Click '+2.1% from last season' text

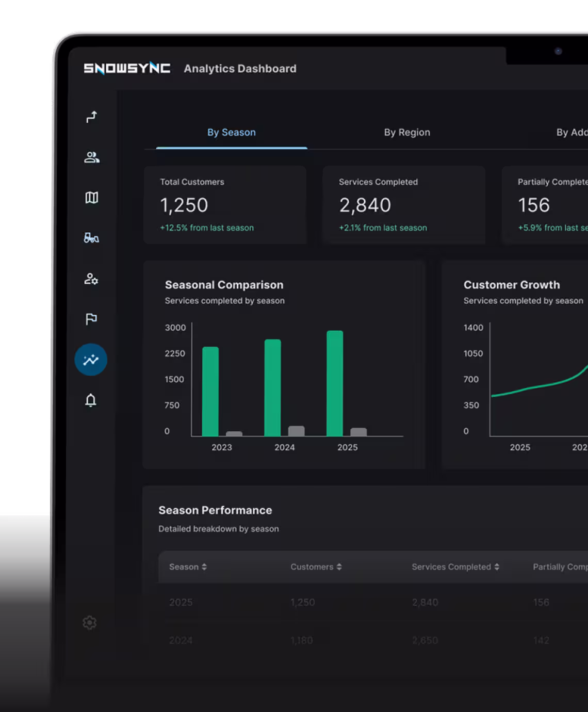click(x=383, y=228)
